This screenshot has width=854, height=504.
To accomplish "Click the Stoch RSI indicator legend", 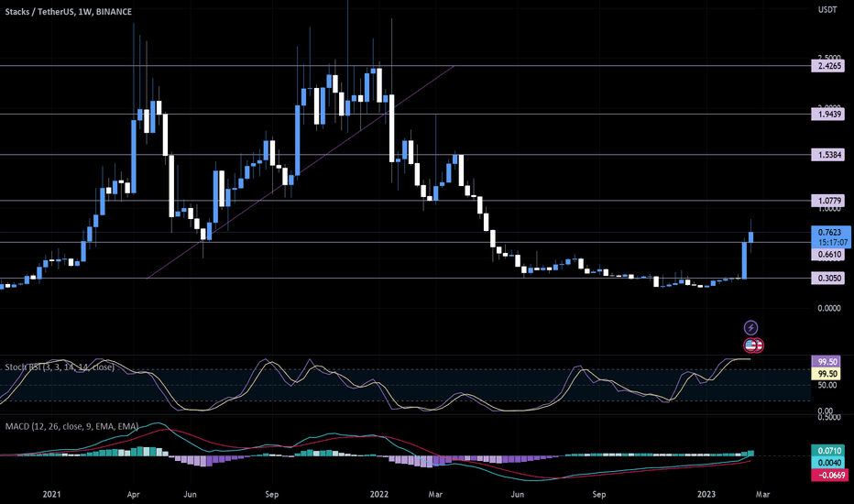I will [x=60, y=367].
